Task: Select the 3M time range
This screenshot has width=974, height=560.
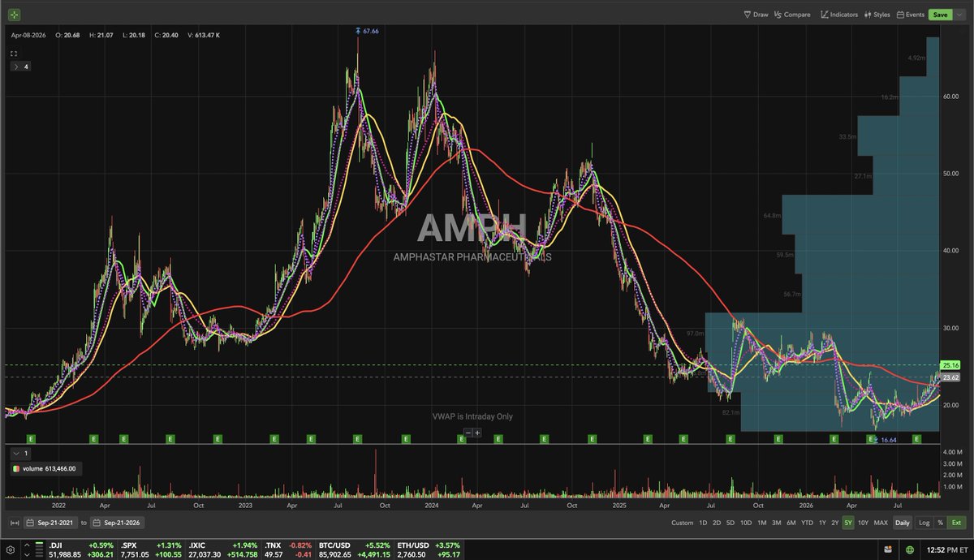Action: [x=776, y=523]
